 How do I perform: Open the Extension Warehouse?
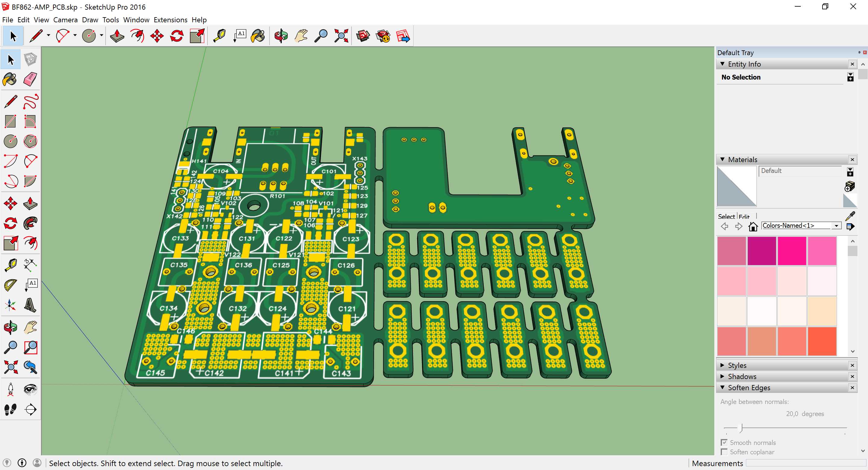383,36
